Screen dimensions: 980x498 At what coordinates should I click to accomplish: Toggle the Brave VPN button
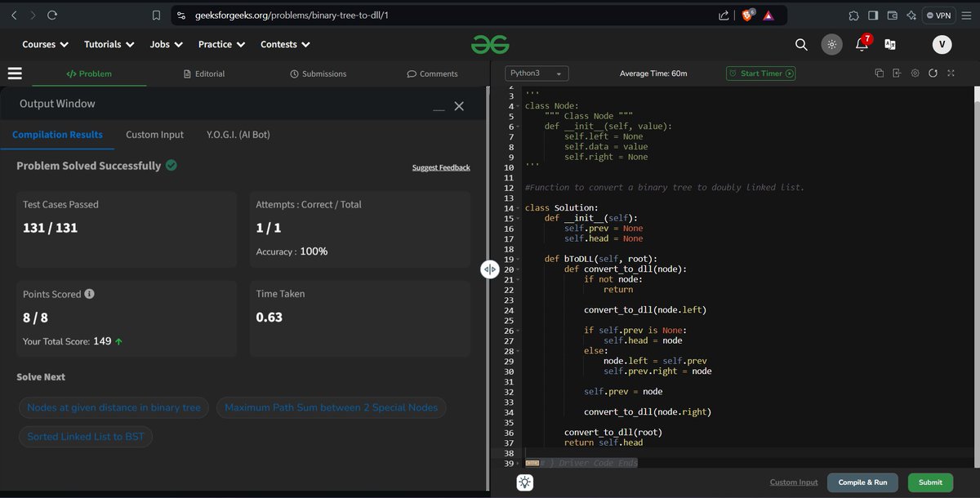point(939,16)
